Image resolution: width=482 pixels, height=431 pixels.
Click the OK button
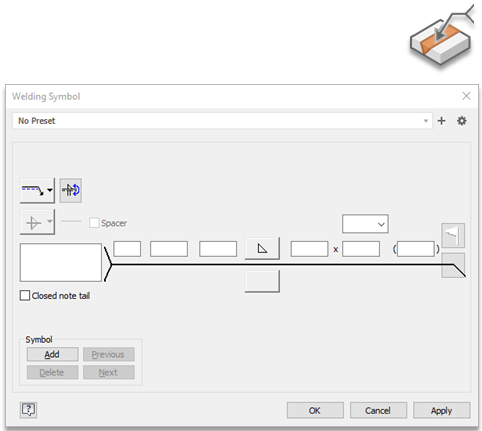pos(315,410)
